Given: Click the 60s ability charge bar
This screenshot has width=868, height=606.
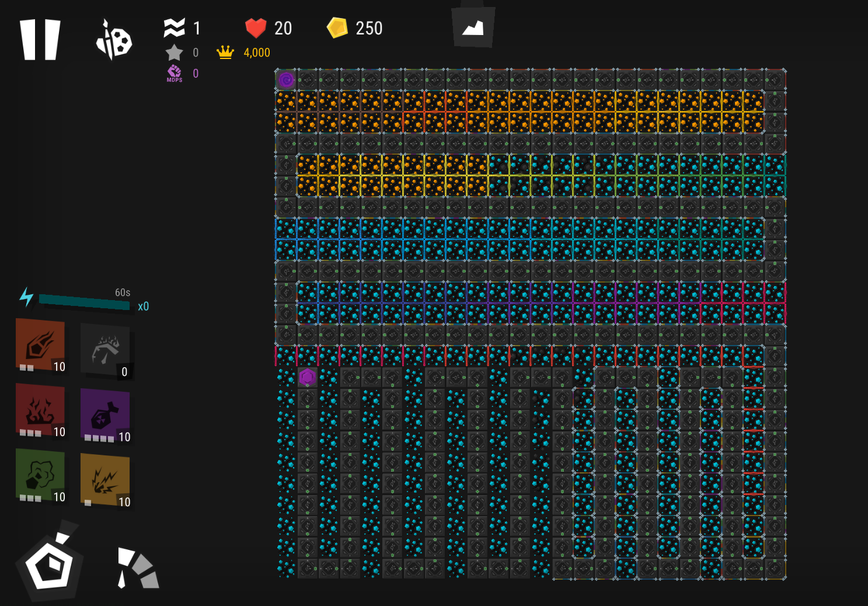Looking at the screenshot, I should 84,302.
